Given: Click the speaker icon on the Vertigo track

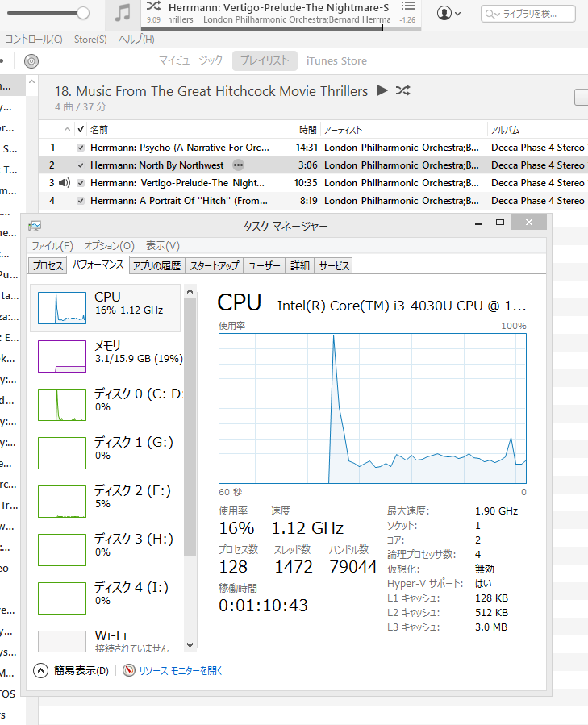Looking at the screenshot, I should click(x=65, y=182).
